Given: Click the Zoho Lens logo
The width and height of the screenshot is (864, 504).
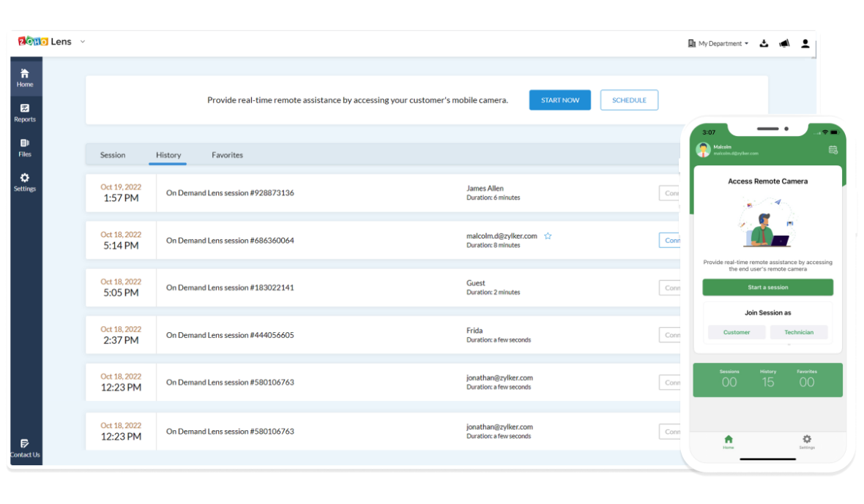Looking at the screenshot, I should pyautogui.click(x=45, y=41).
